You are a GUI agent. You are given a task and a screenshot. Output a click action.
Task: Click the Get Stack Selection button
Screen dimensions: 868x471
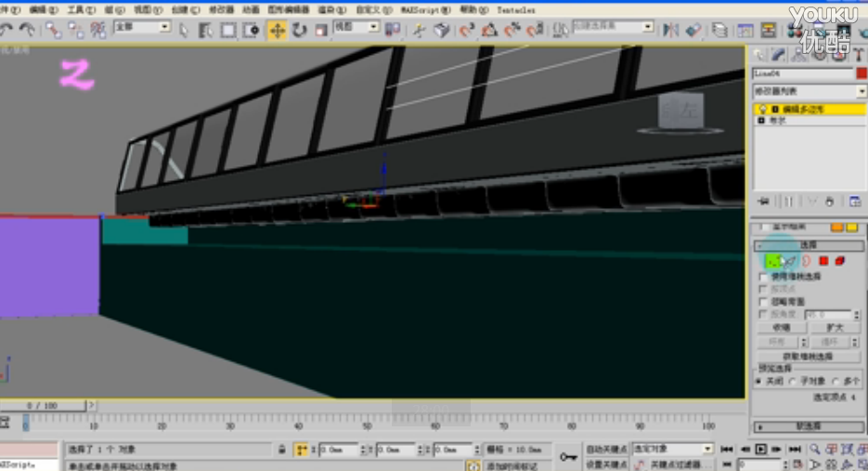pyautogui.click(x=808, y=357)
